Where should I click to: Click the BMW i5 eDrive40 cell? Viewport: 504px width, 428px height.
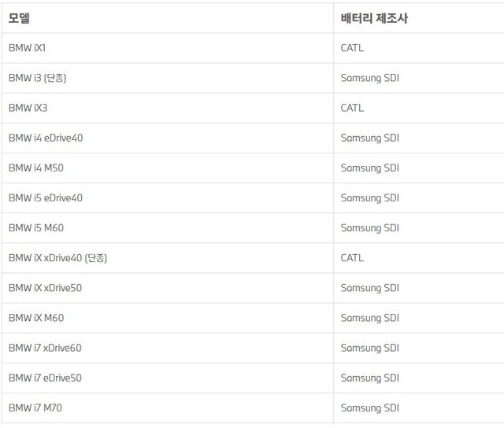(46, 197)
